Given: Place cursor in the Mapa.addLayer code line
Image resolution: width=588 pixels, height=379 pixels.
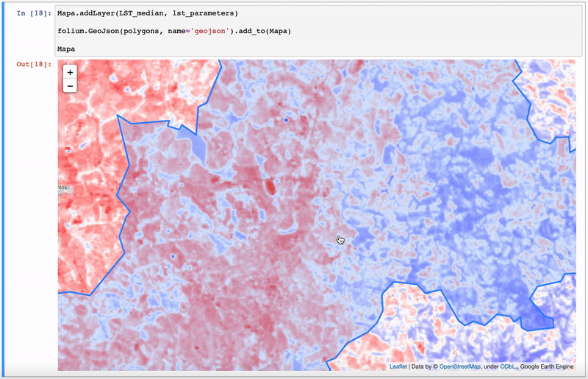Looking at the screenshot, I should (x=148, y=13).
